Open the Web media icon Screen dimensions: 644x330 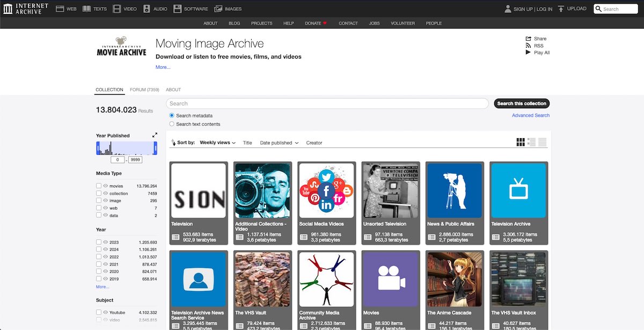(60, 9)
